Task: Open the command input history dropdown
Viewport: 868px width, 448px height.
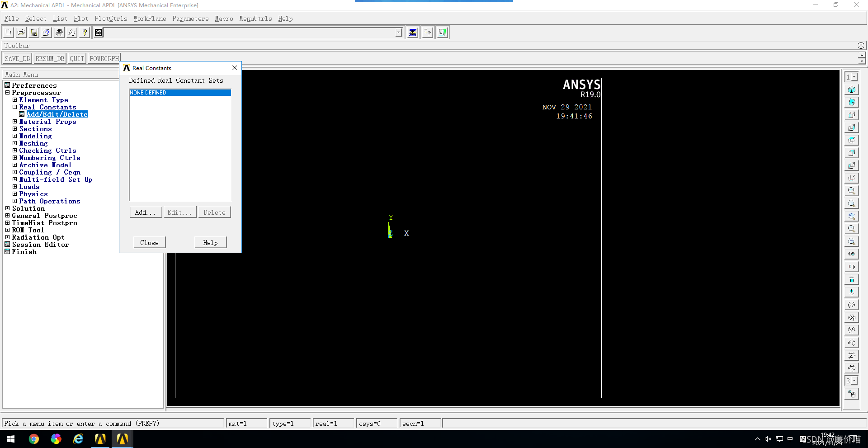Action: pyautogui.click(x=398, y=33)
